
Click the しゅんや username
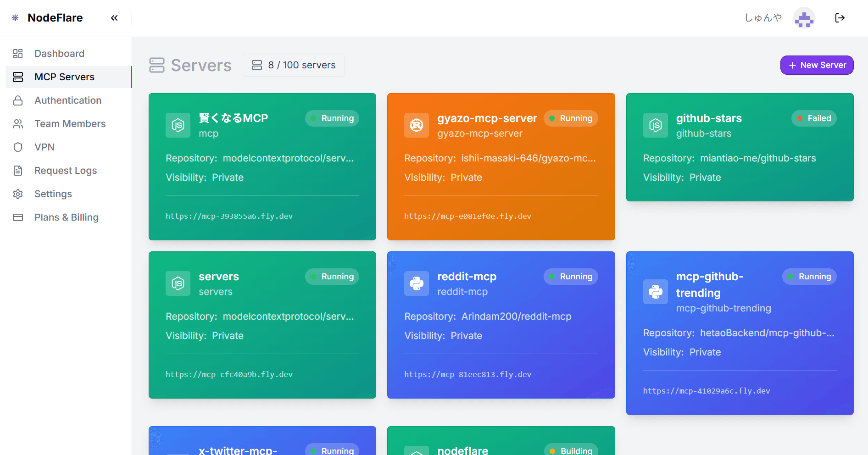pos(763,18)
